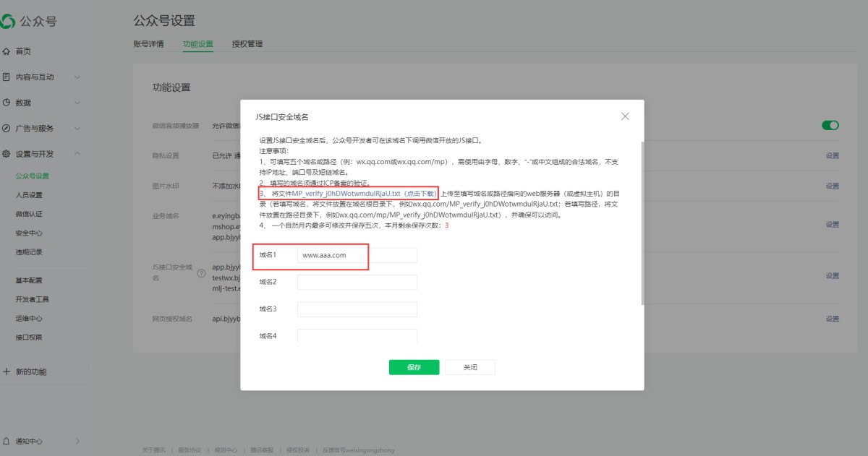
Task: Expand the 通知中心 arrow
Action: pyautogui.click(x=77, y=441)
